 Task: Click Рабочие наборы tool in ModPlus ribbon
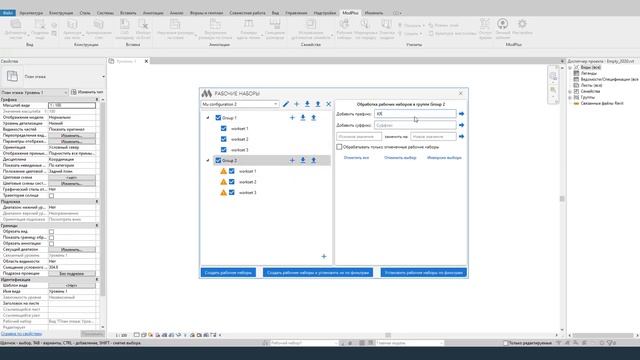click(x=344, y=29)
